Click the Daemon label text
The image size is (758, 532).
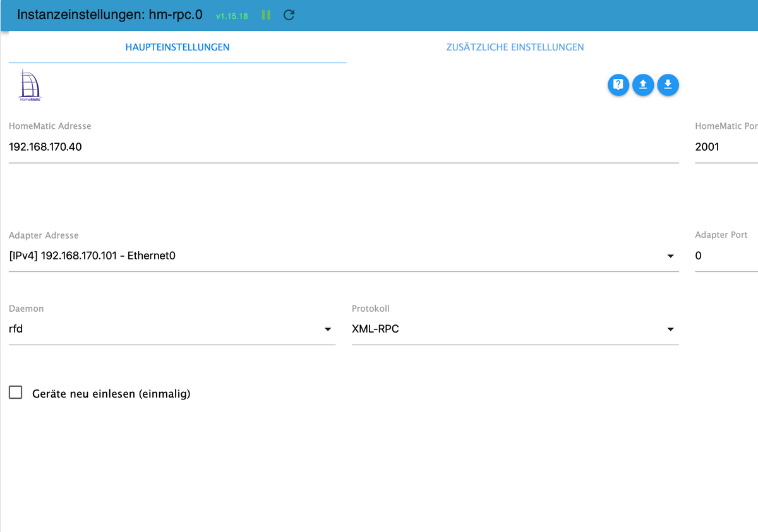point(26,309)
